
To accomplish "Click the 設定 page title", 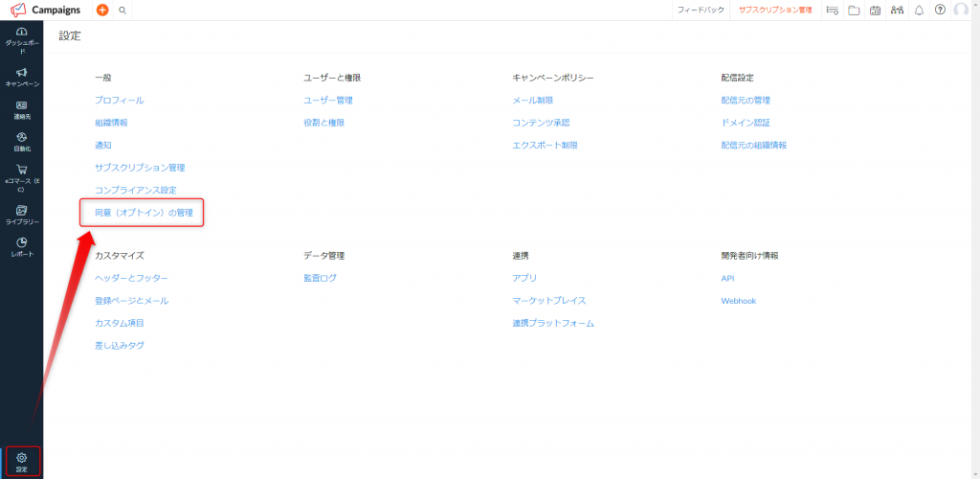I will coord(70,36).
